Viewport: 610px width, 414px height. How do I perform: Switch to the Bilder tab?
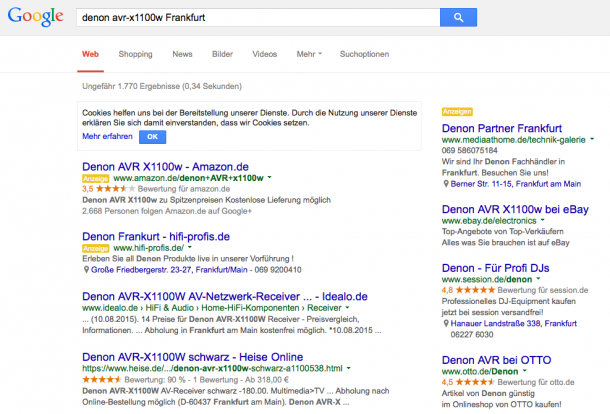222,54
